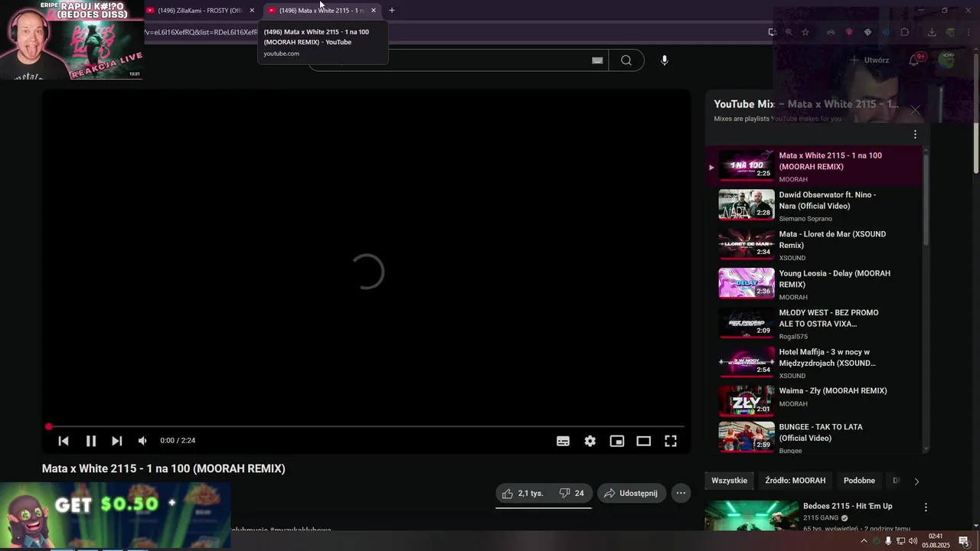Like the video (2,1 tys.)

(x=523, y=494)
